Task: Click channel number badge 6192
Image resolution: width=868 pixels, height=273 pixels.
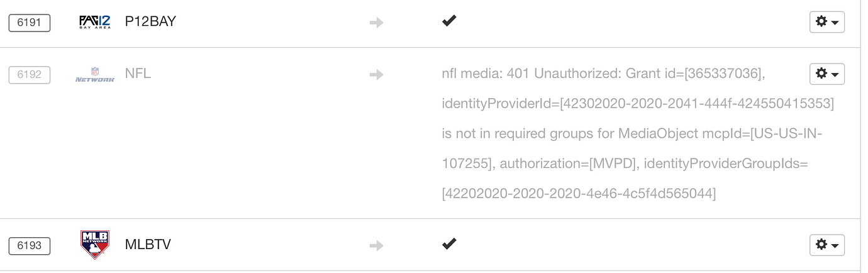Action: (30, 75)
